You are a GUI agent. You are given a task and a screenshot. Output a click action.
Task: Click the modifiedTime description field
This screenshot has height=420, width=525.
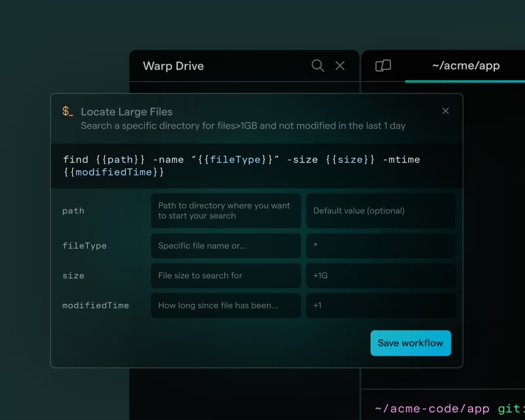pos(225,305)
